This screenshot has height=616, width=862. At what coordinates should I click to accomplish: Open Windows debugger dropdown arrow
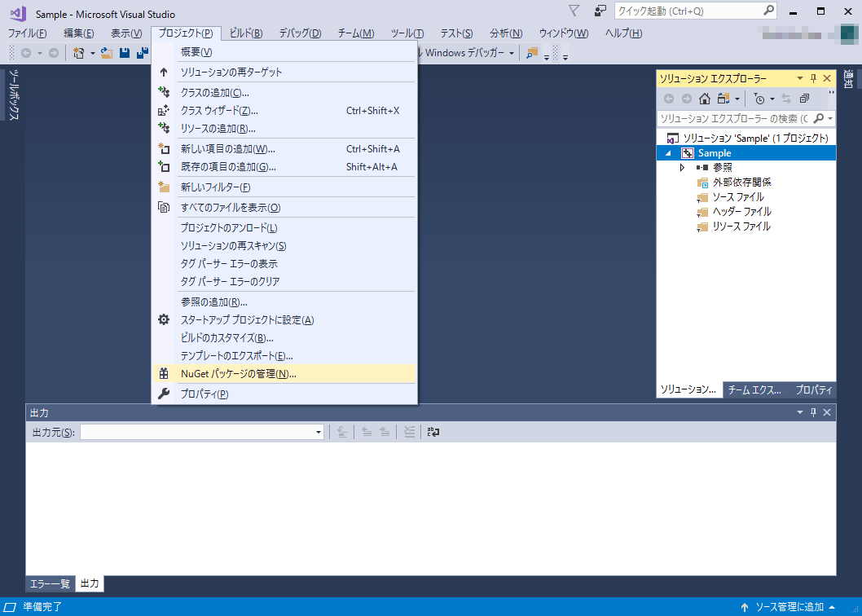point(512,53)
